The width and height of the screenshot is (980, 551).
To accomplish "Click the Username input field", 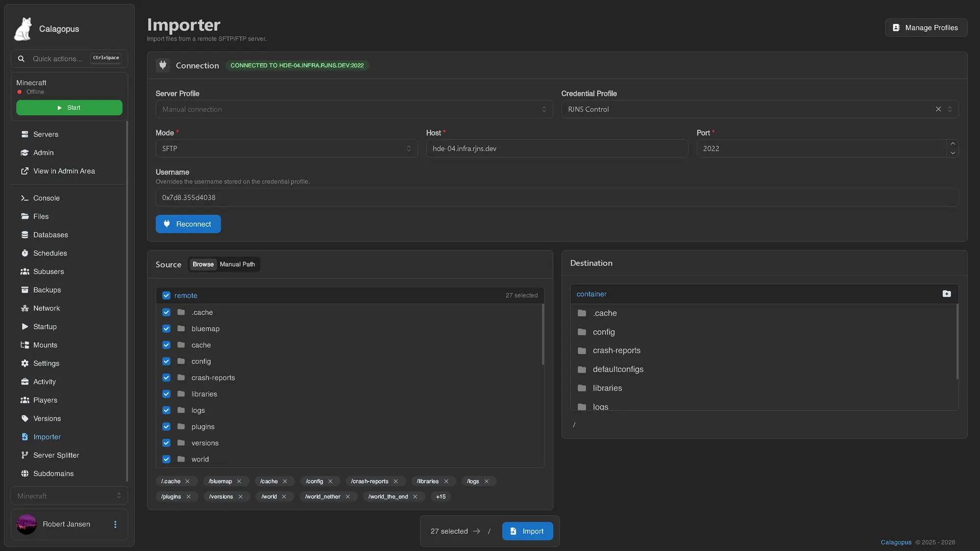I will click(x=557, y=197).
